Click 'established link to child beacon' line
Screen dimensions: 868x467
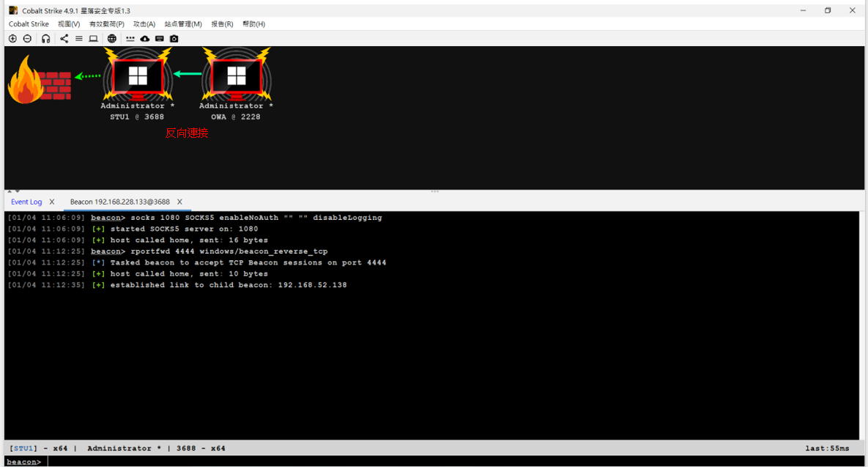click(177, 284)
